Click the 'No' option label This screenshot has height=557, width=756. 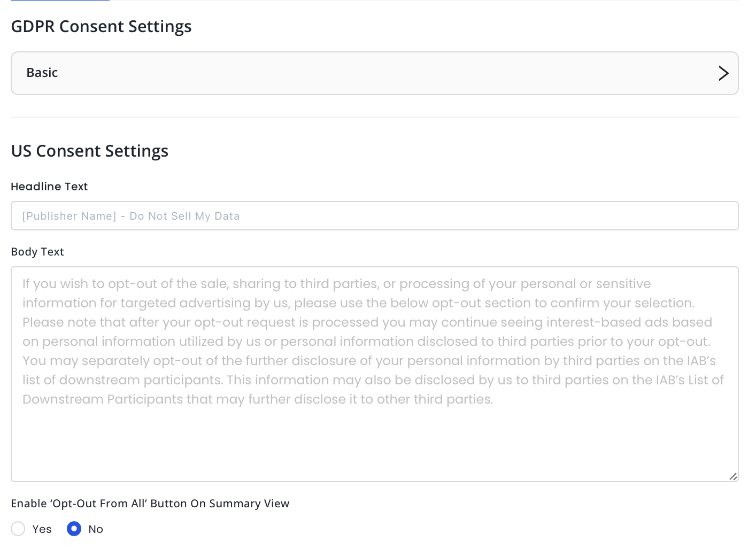point(96,529)
